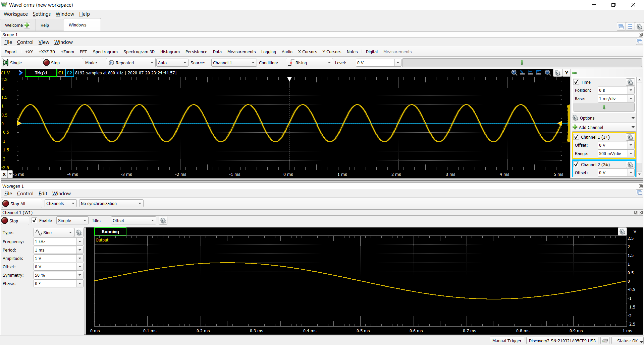
Task: Click the blue arrow left of Trig'd
Action: pyautogui.click(x=20, y=73)
